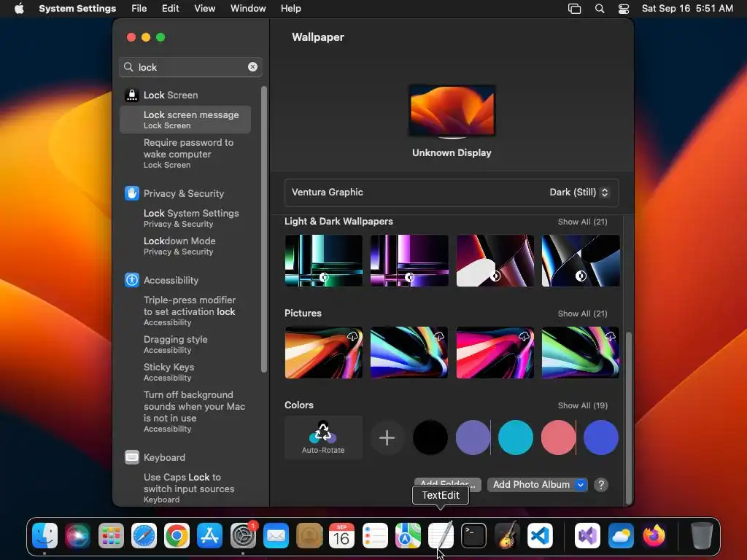Open Finder from the Dock
The height and width of the screenshot is (560, 747).
pyautogui.click(x=44, y=536)
